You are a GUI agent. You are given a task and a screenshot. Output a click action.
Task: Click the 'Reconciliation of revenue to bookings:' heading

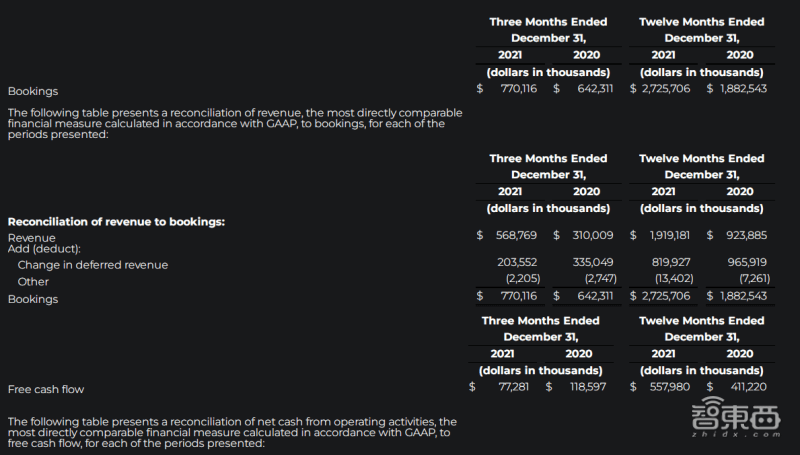point(116,222)
